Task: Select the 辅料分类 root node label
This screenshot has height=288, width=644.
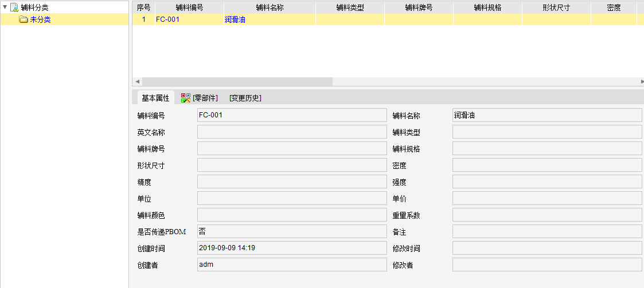Action: 34,7
